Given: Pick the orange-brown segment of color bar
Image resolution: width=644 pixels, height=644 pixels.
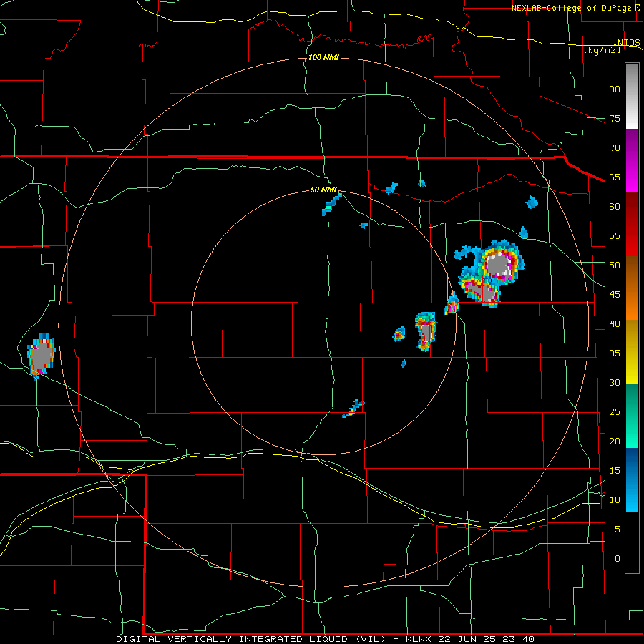Looking at the screenshot, I should point(632,288).
